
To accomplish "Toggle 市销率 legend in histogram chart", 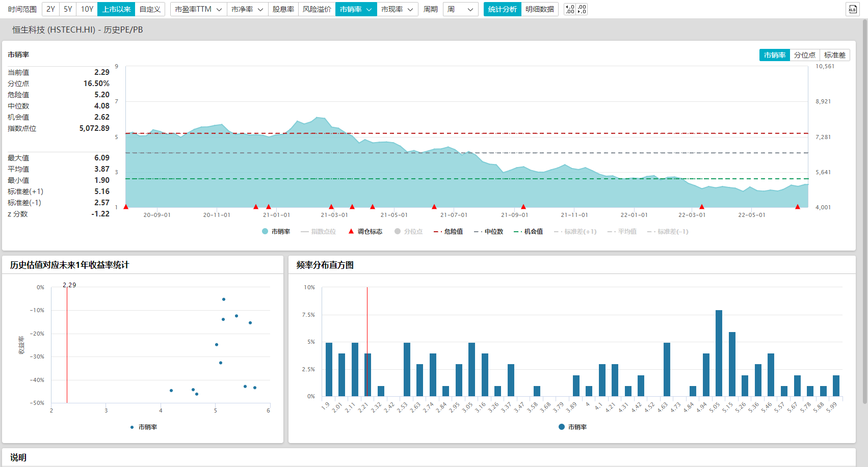I will (572, 427).
